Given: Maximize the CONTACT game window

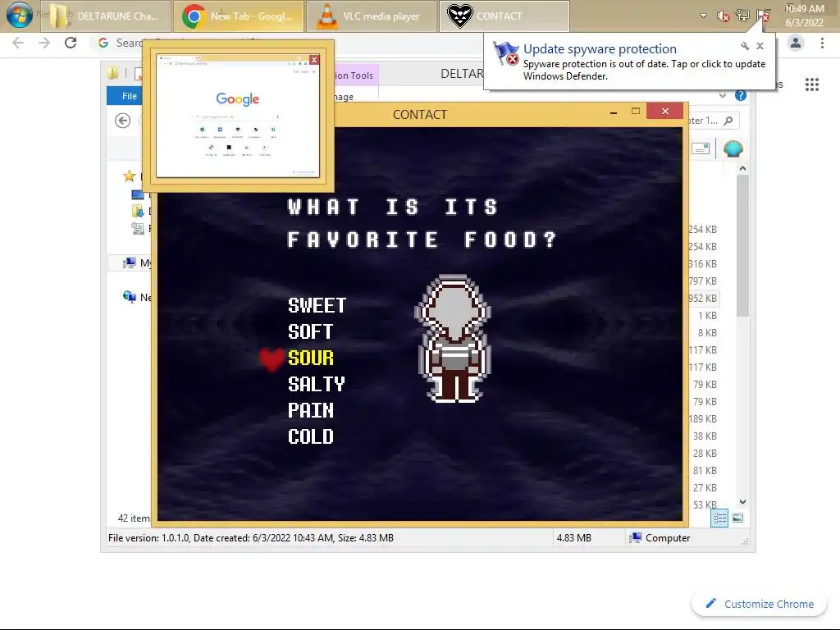Looking at the screenshot, I should 636,111.
